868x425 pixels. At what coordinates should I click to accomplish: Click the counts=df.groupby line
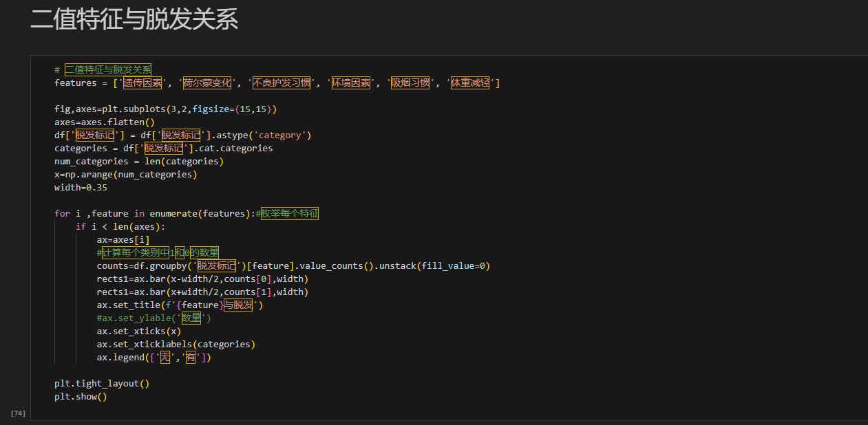293,265
